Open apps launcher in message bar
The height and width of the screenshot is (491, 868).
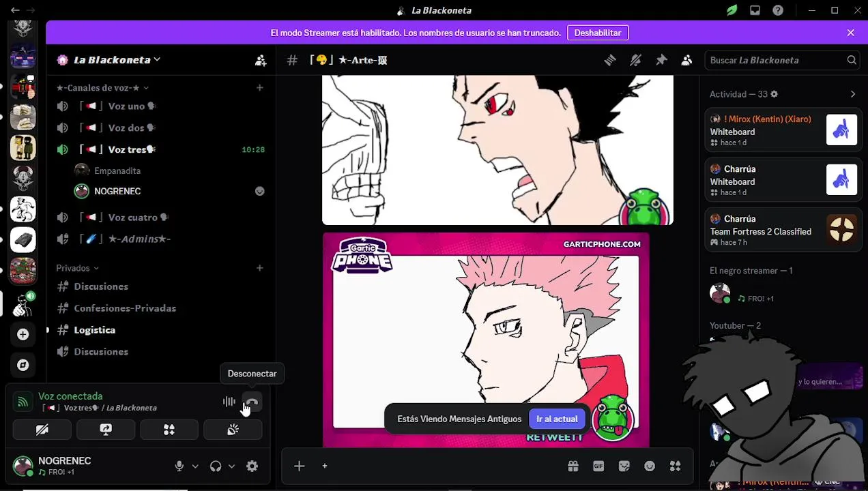click(675, 466)
